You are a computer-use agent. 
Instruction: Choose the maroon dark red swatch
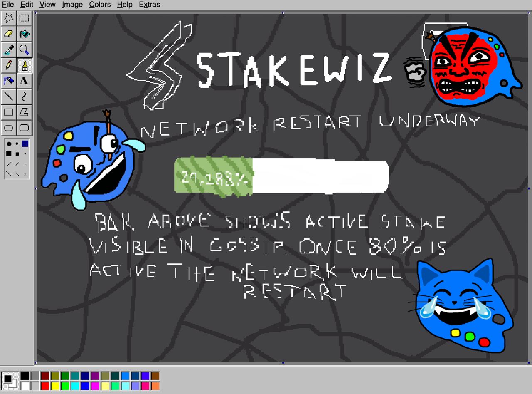[45, 376]
